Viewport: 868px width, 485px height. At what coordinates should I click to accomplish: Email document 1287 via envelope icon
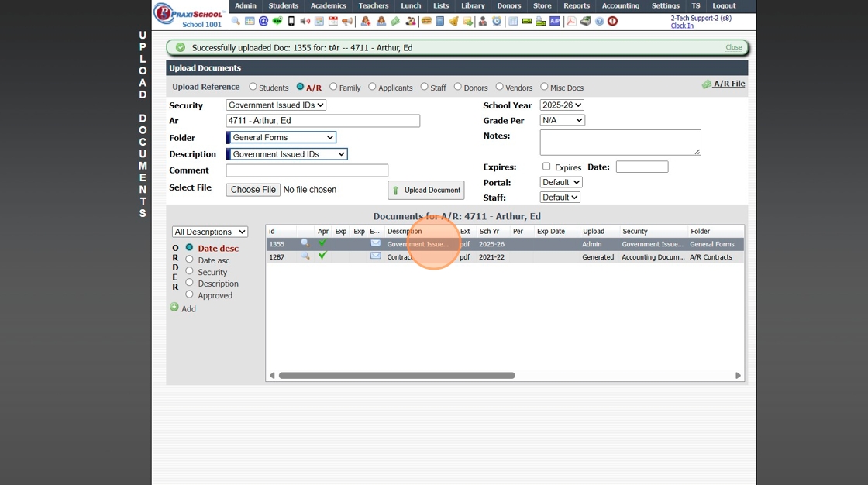pyautogui.click(x=375, y=256)
